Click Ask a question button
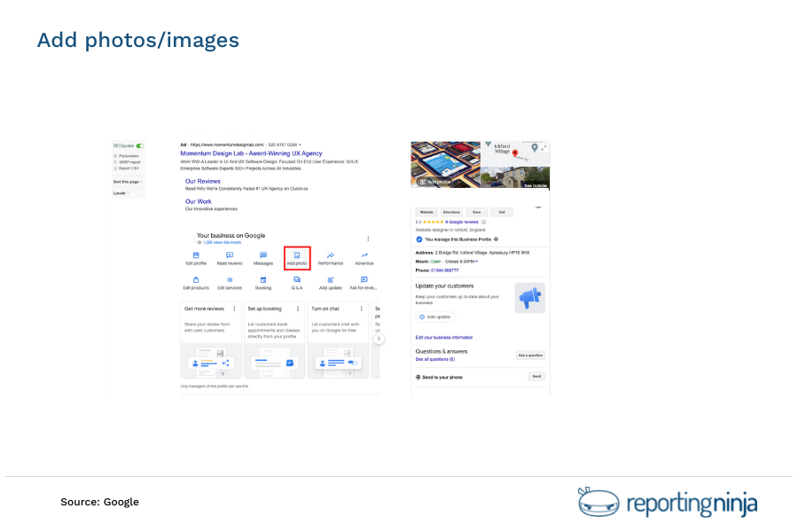This screenshot has height=532, width=798. tap(530, 356)
